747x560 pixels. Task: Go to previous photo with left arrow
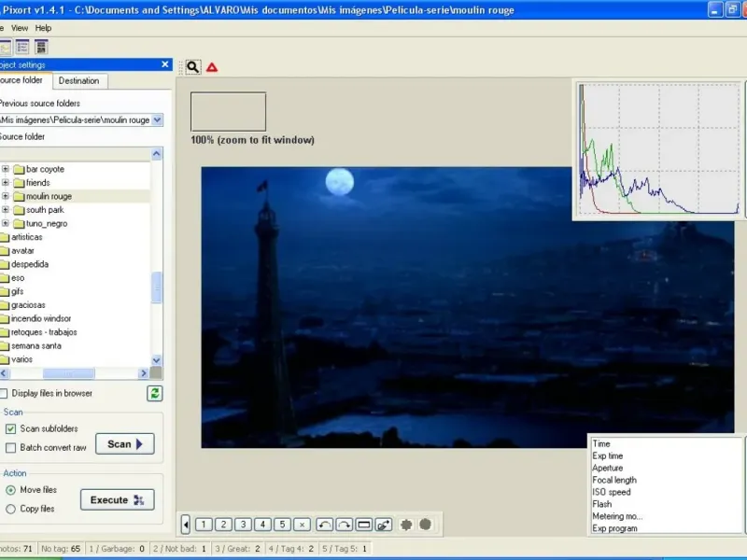[186, 525]
